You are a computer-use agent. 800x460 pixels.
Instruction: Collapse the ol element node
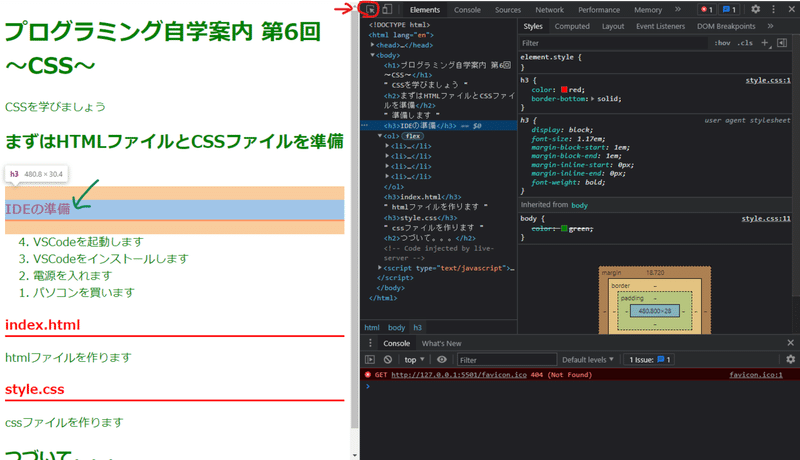(x=380, y=136)
